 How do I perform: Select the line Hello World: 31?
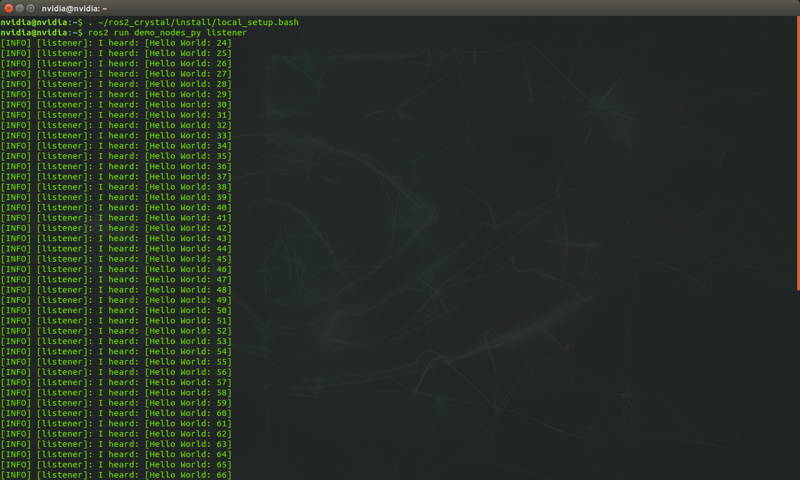tap(116, 115)
